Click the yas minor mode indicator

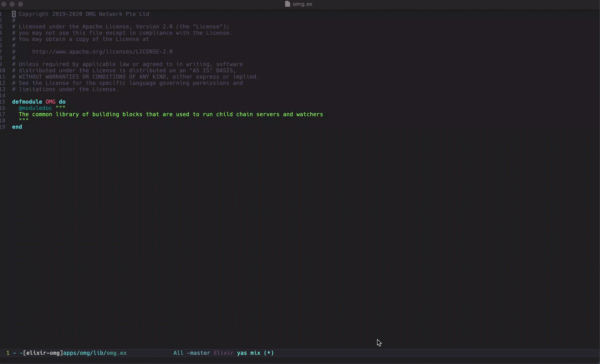tap(242, 353)
